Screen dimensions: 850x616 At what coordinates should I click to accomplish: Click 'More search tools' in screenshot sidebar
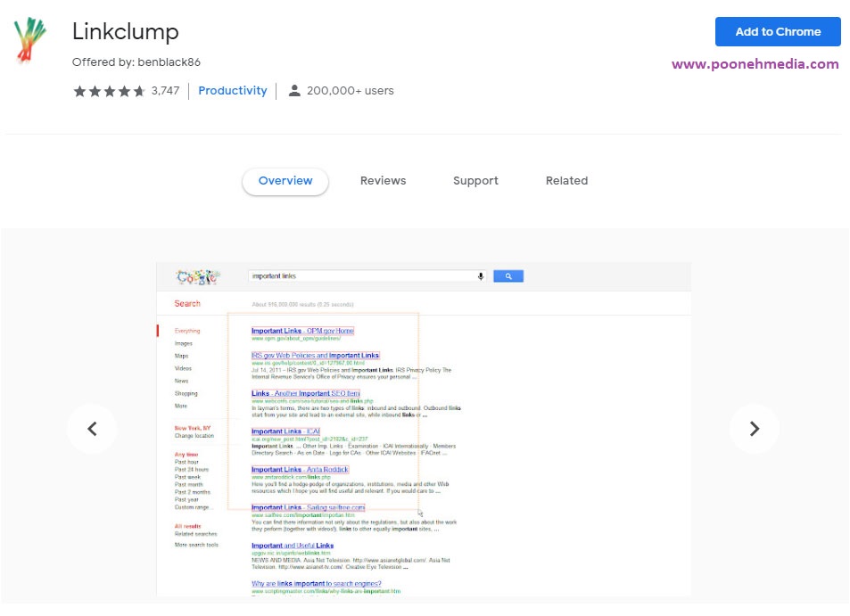click(196, 545)
